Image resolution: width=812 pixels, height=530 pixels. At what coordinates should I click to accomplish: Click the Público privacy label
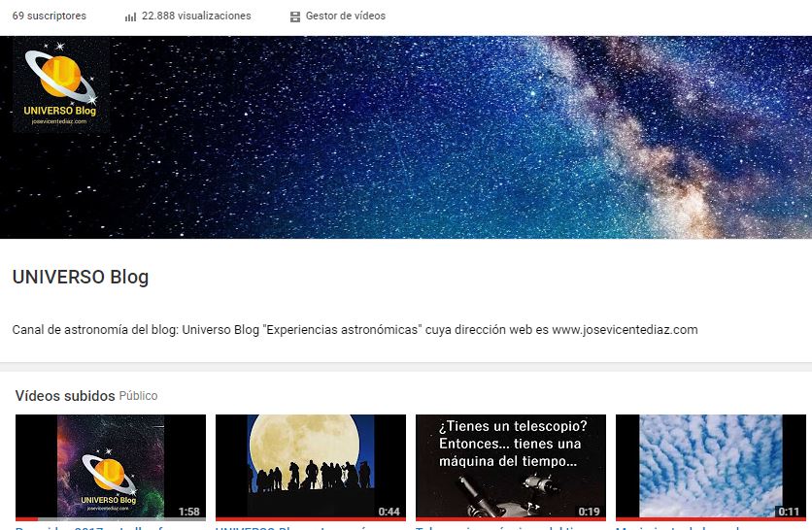click(x=138, y=396)
